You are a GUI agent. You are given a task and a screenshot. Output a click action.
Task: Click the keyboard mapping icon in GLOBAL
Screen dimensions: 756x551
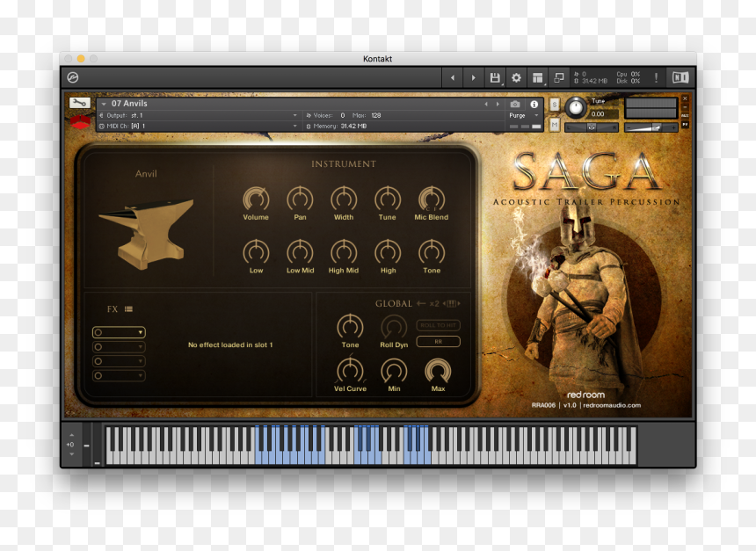451,303
